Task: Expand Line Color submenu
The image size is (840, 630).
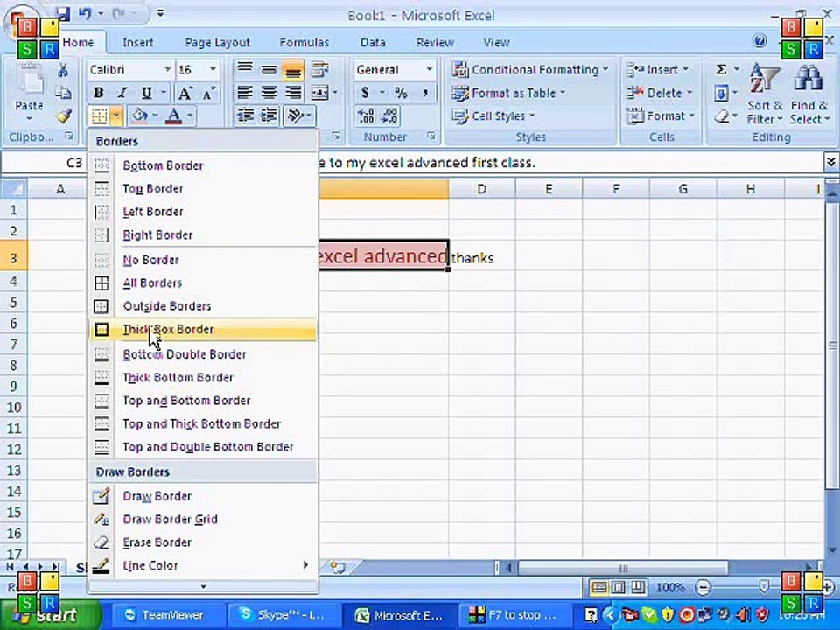Action: (202, 565)
